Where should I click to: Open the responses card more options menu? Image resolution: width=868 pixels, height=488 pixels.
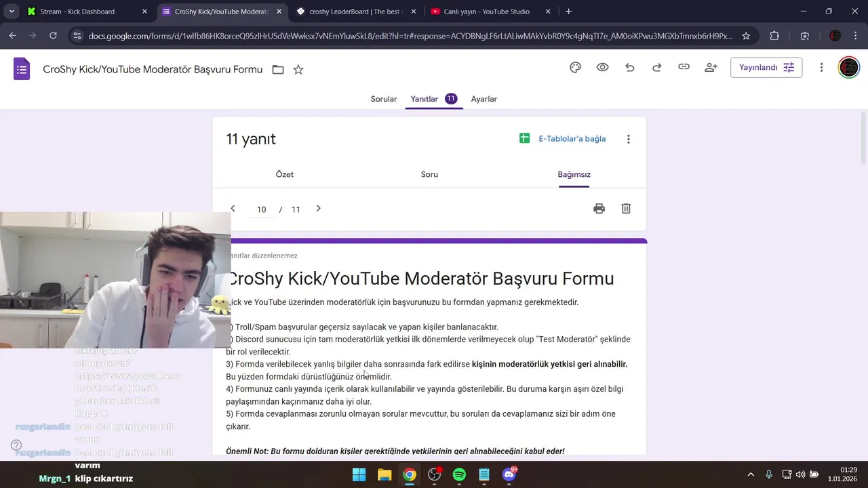pyautogui.click(x=629, y=139)
